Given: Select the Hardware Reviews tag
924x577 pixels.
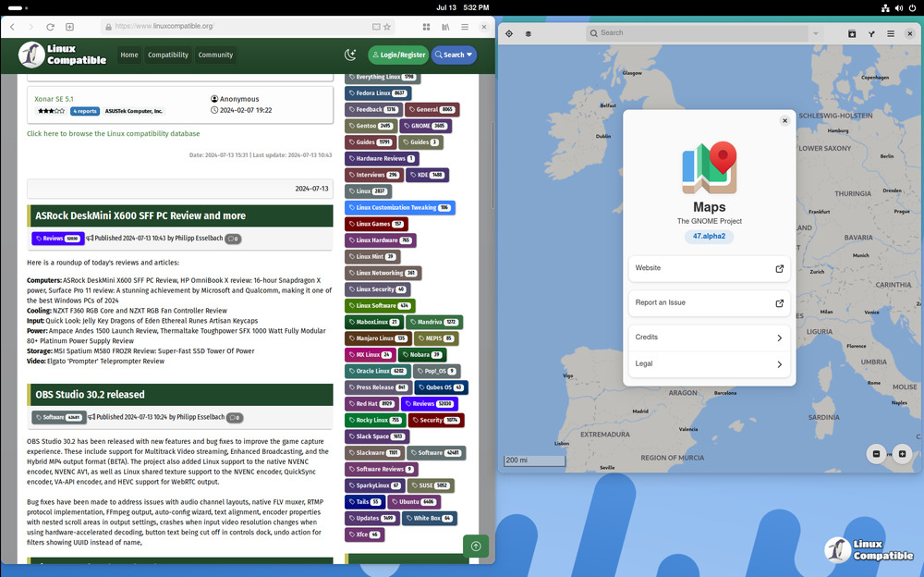Looking at the screenshot, I should pos(382,159).
